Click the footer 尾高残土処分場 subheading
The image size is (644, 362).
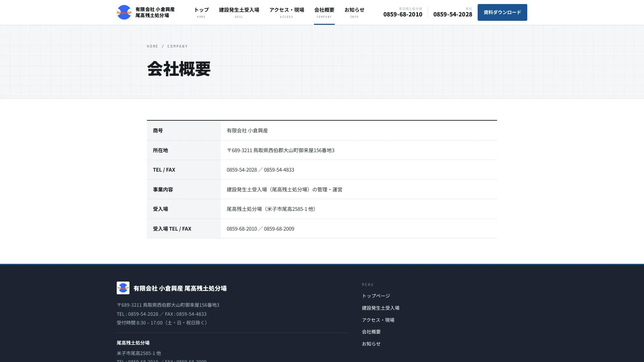pyautogui.click(x=133, y=343)
